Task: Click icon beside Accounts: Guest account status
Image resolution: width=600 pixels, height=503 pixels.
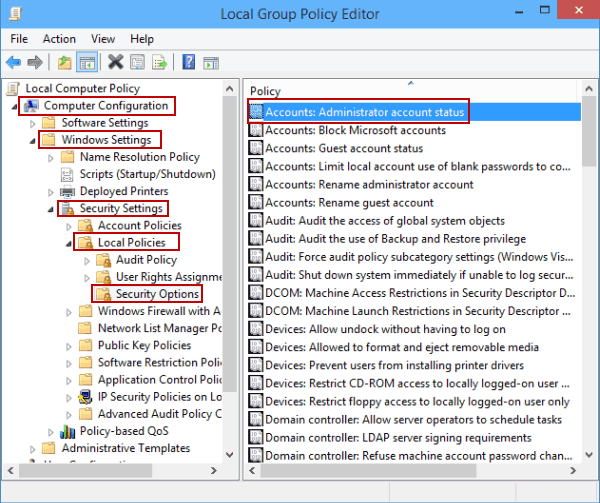Action: coord(256,148)
